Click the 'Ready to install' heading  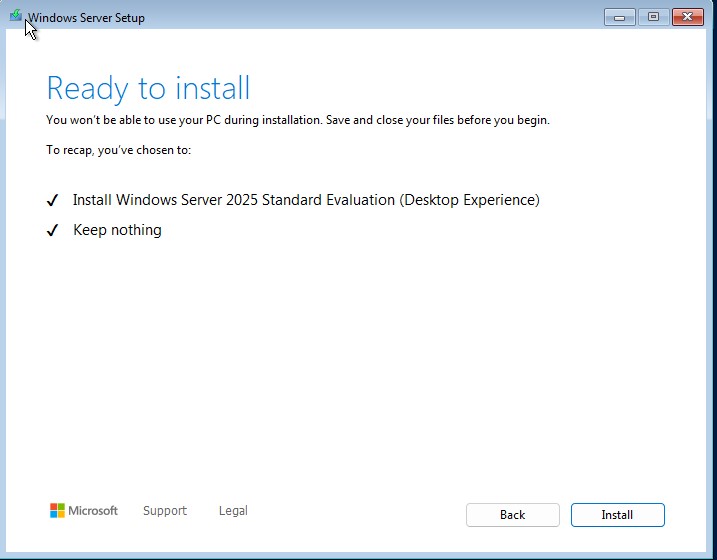click(x=148, y=88)
